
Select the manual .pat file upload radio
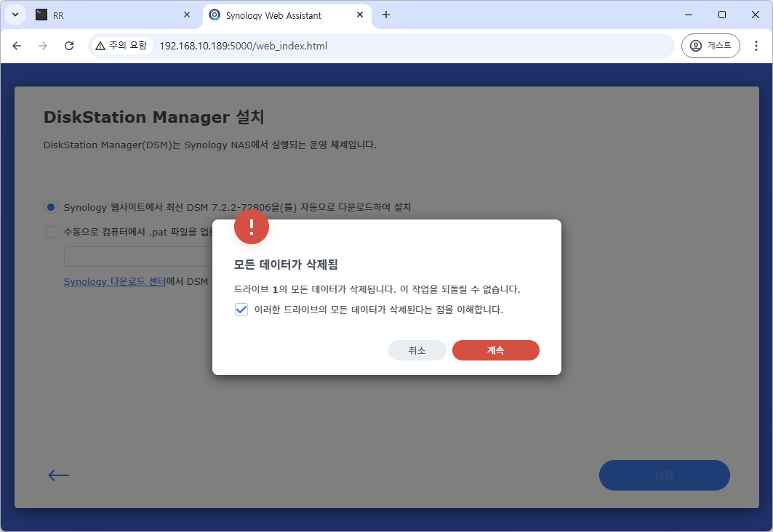(51, 232)
